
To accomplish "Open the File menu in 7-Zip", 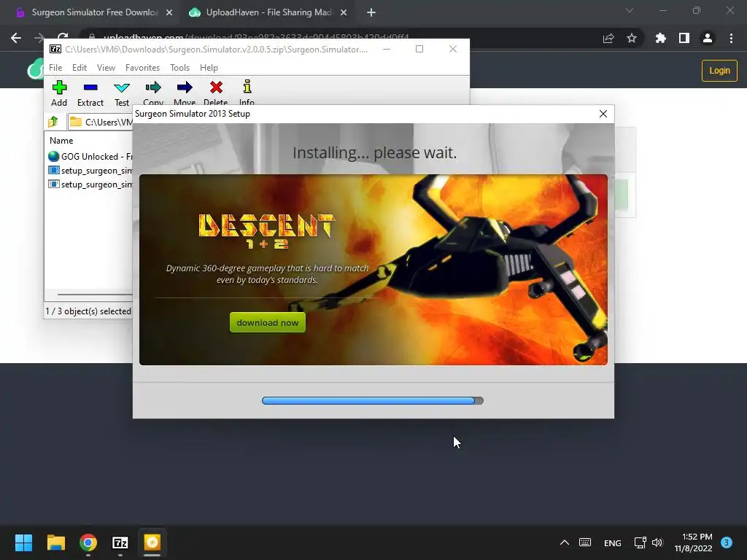I will pos(55,68).
